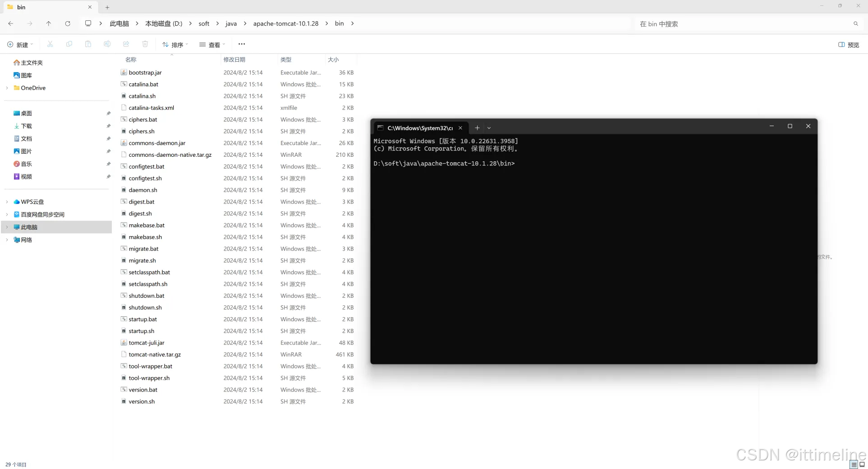
Task: Select setclasspath.sh file name
Action: (148, 284)
